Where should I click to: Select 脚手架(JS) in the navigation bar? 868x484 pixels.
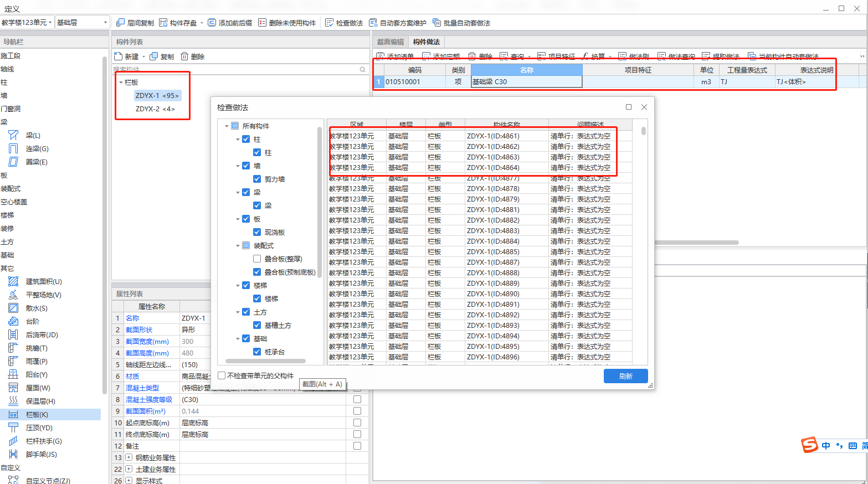click(x=41, y=454)
